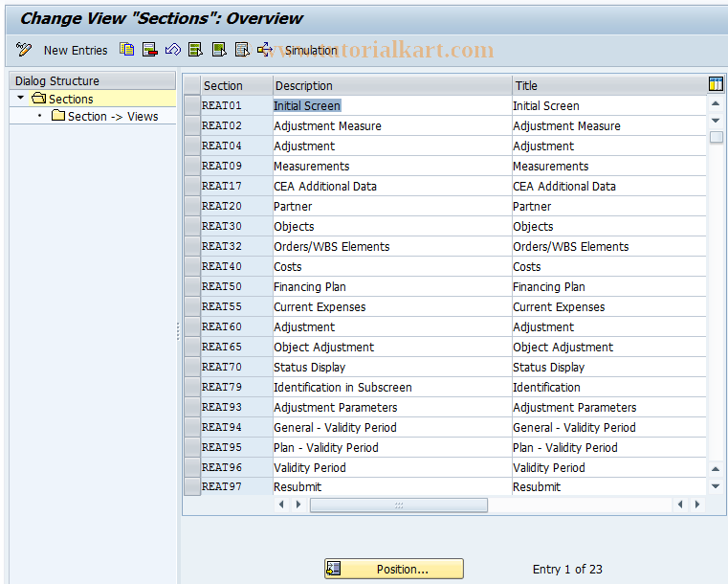Viewport: 728px width, 584px height.
Task: Click the Copy As icon
Action: pyautogui.click(x=126, y=49)
